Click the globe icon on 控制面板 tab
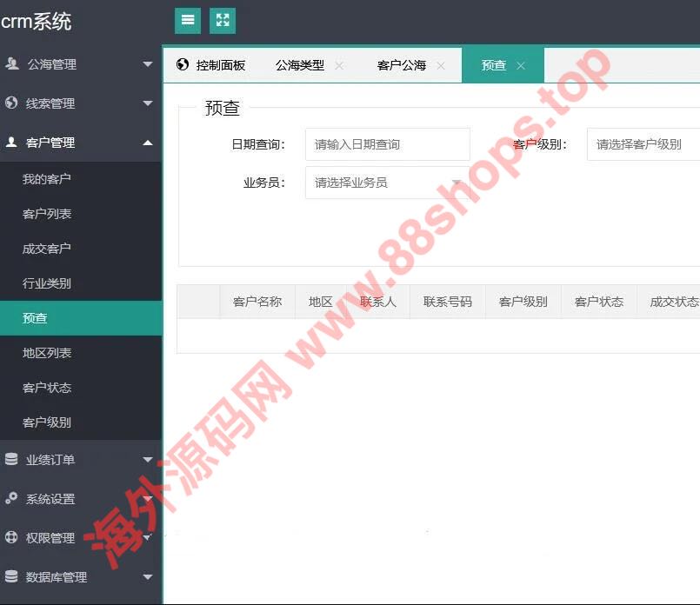 [183, 64]
